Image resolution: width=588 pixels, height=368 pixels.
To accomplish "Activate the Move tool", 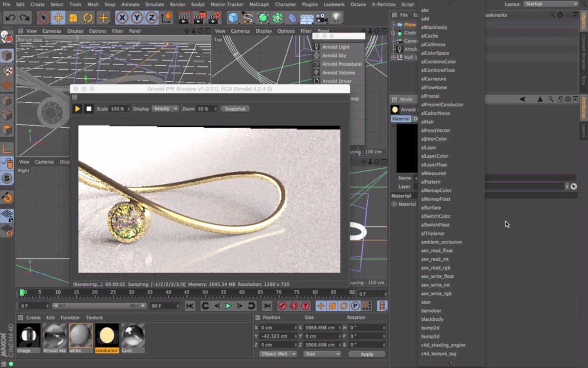I will pos(58,18).
